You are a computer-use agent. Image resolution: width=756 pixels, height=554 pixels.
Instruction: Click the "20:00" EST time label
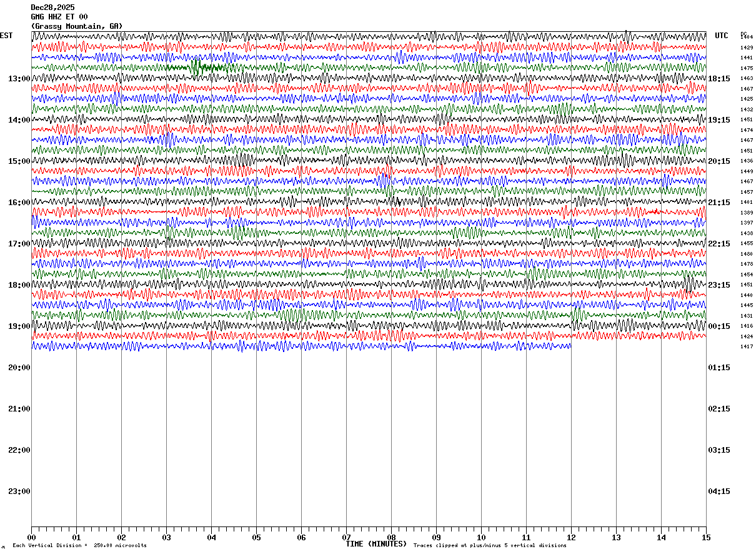coord(19,367)
